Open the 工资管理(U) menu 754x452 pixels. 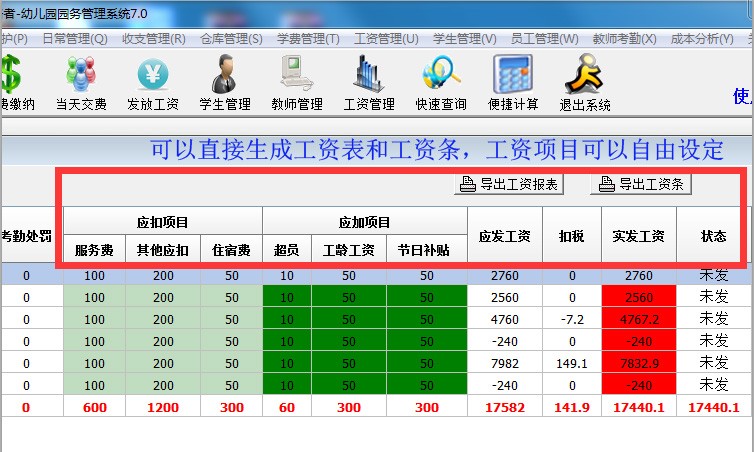[386, 39]
